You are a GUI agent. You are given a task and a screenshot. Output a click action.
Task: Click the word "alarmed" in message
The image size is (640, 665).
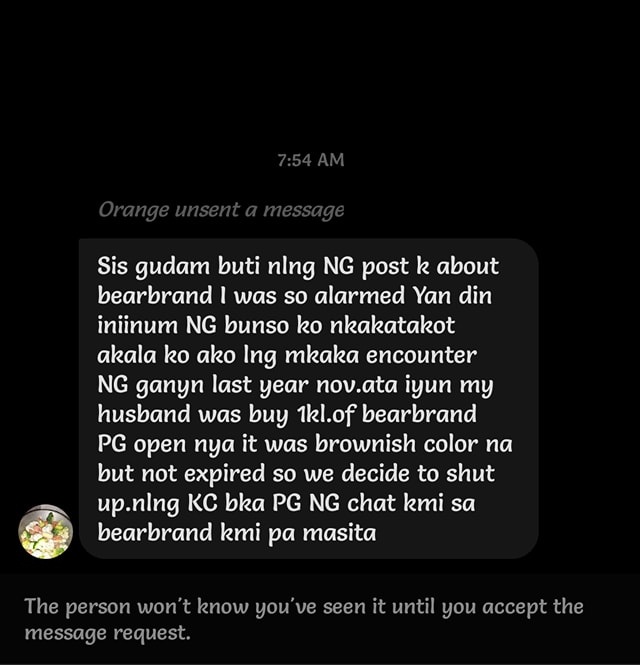click(360, 295)
